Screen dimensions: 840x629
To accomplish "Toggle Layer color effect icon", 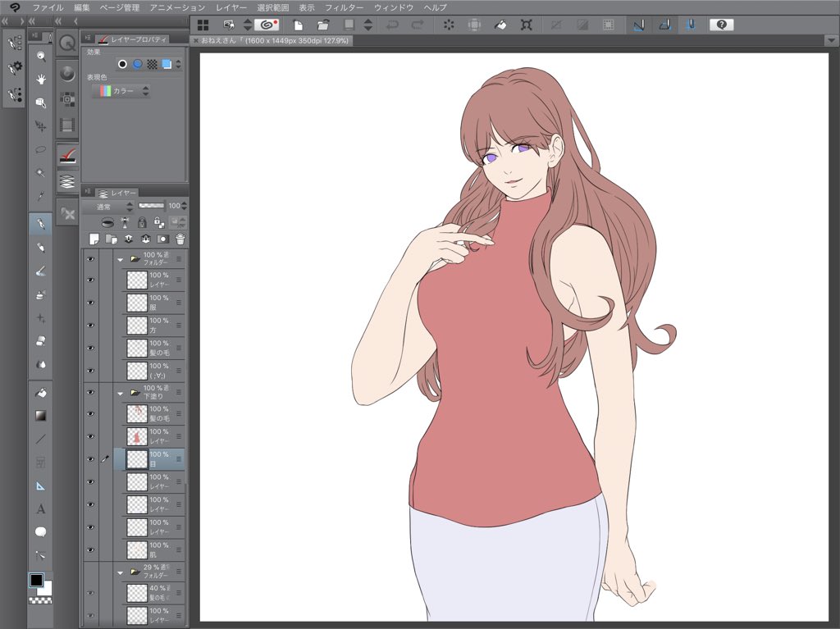I will tap(167, 64).
